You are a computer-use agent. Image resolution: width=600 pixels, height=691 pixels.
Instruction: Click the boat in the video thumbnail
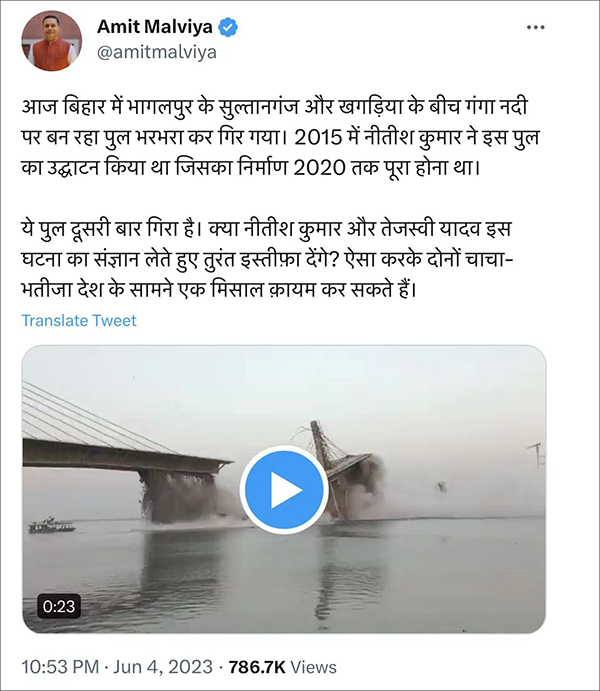coord(51,525)
